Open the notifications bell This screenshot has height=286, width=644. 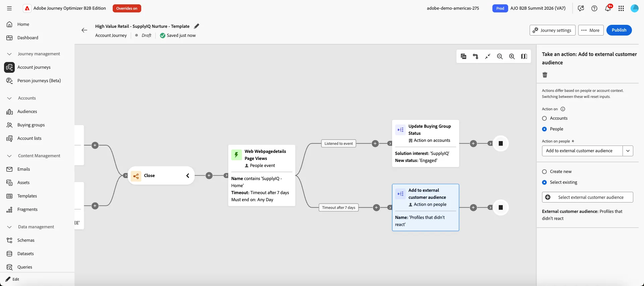pyautogui.click(x=608, y=8)
